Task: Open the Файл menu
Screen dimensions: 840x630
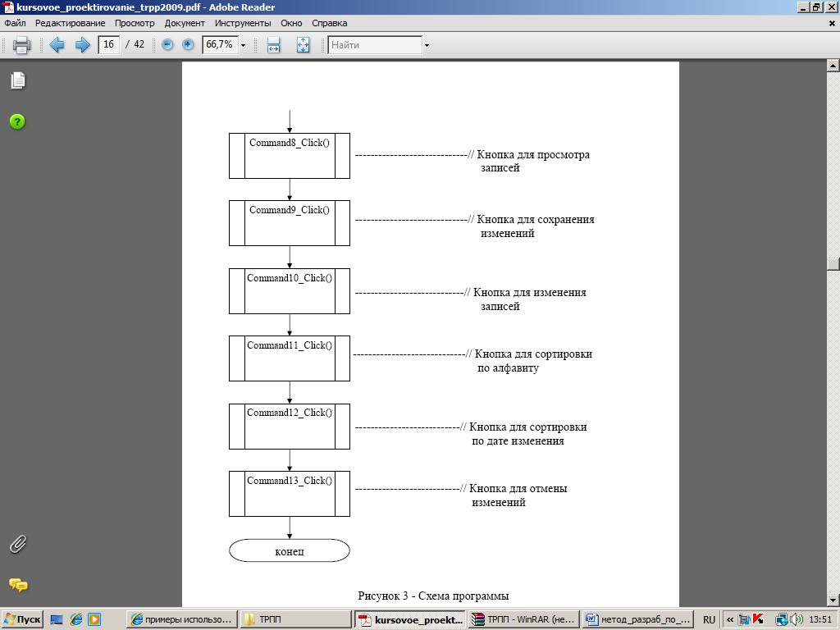Action: pyautogui.click(x=15, y=23)
